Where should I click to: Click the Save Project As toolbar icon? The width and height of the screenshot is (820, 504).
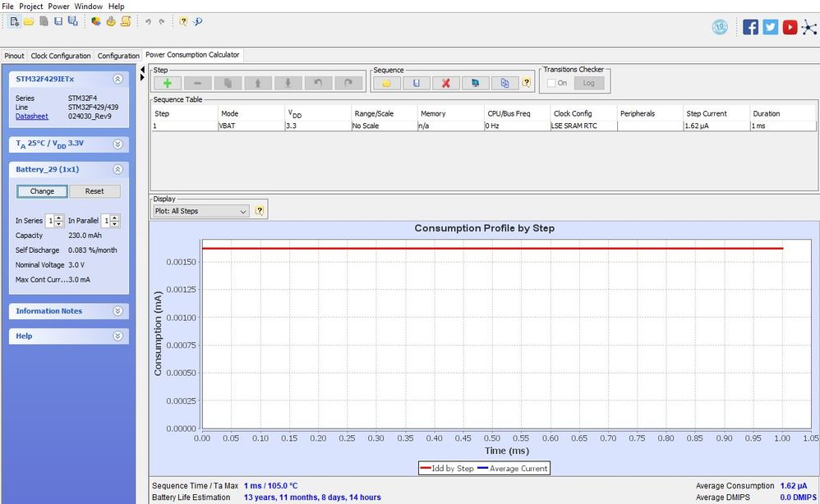pyautogui.click(x=72, y=21)
